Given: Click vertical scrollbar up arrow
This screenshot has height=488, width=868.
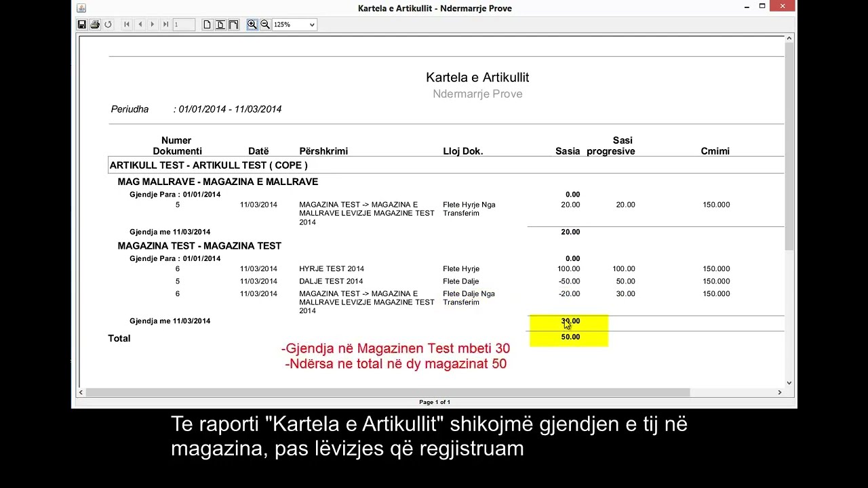Looking at the screenshot, I should click(x=789, y=39).
